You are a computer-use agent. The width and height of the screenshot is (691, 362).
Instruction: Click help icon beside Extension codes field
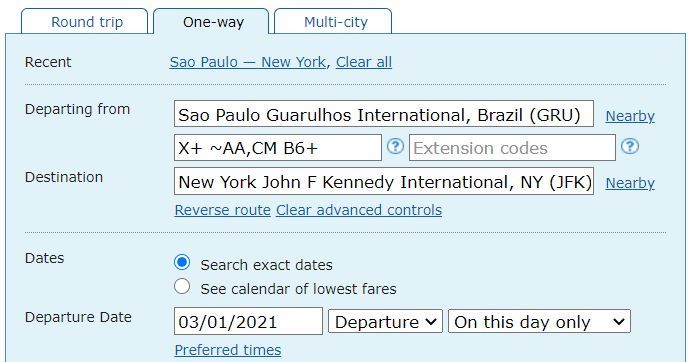(630, 146)
